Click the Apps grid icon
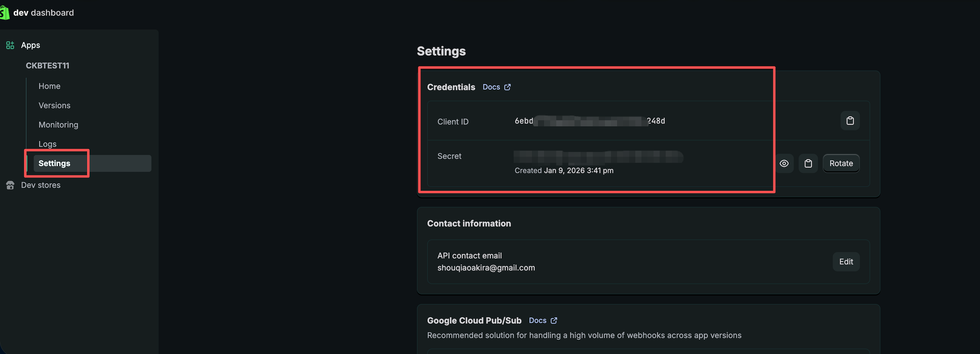Viewport: 980px width, 354px height. pos(10,45)
